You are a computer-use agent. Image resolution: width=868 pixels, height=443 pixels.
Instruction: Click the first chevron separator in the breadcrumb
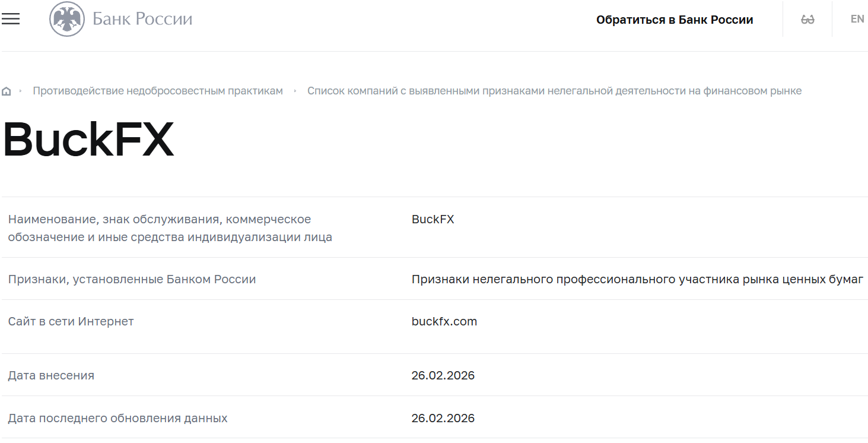tap(20, 91)
